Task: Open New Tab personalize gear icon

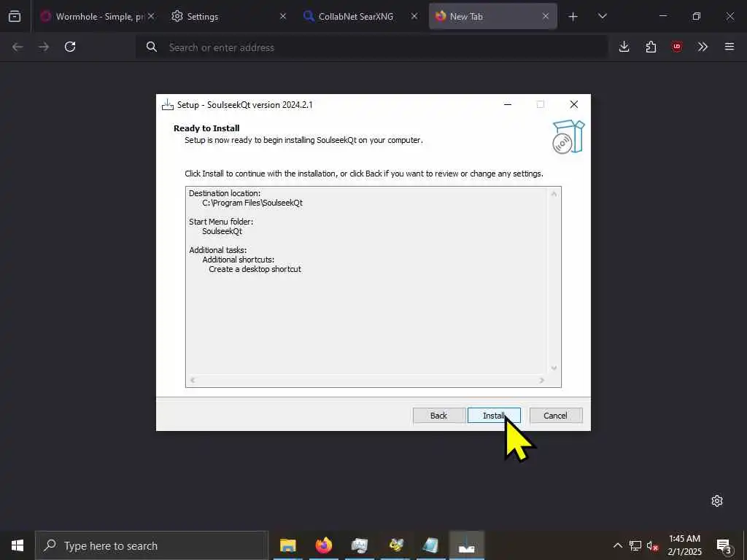Action: click(x=717, y=501)
